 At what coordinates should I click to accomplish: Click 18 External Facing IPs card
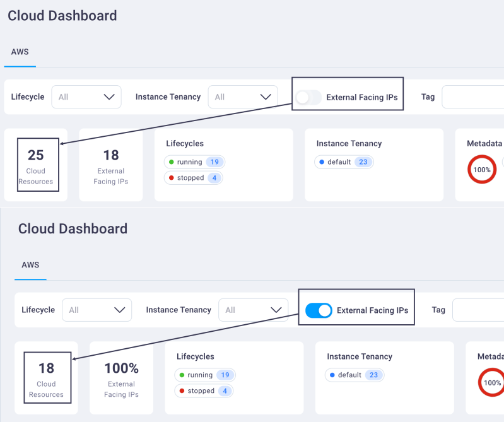coord(111,165)
